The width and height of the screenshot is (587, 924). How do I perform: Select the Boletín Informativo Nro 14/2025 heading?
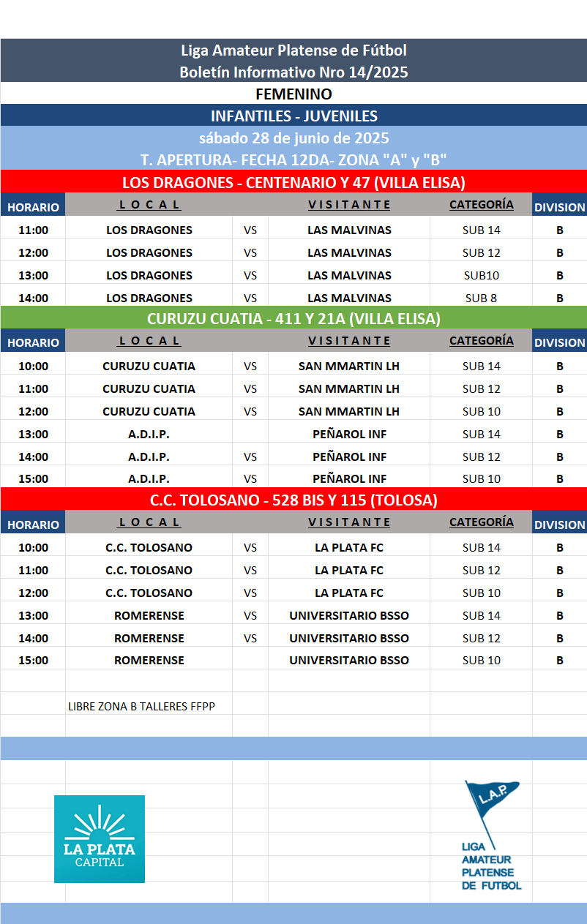point(293,72)
